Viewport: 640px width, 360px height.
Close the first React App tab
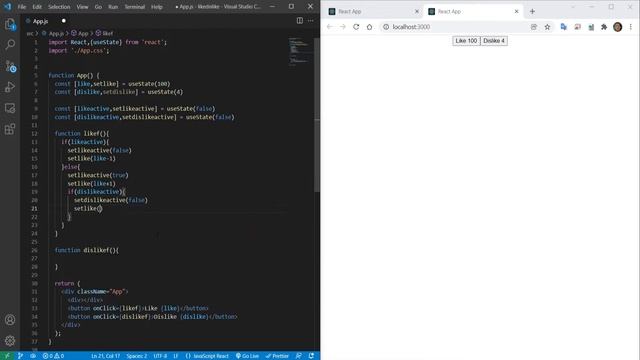tap(417, 11)
